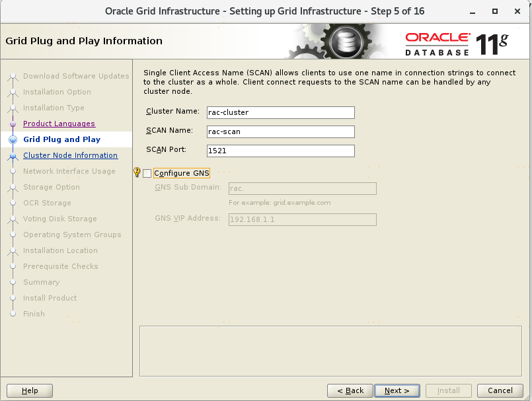Maximize the installer window

point(495,11)
